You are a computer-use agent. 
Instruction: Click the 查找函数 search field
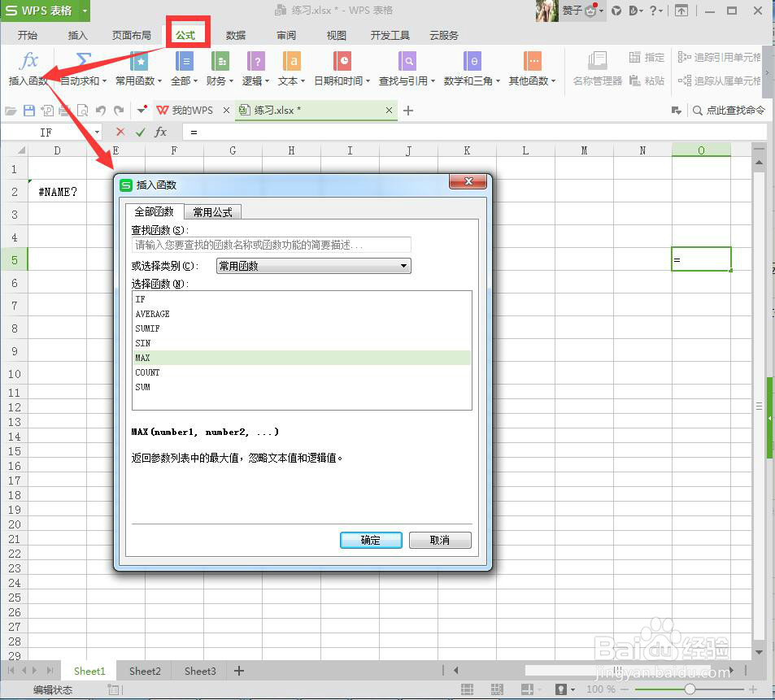click(x=272, y=245)
